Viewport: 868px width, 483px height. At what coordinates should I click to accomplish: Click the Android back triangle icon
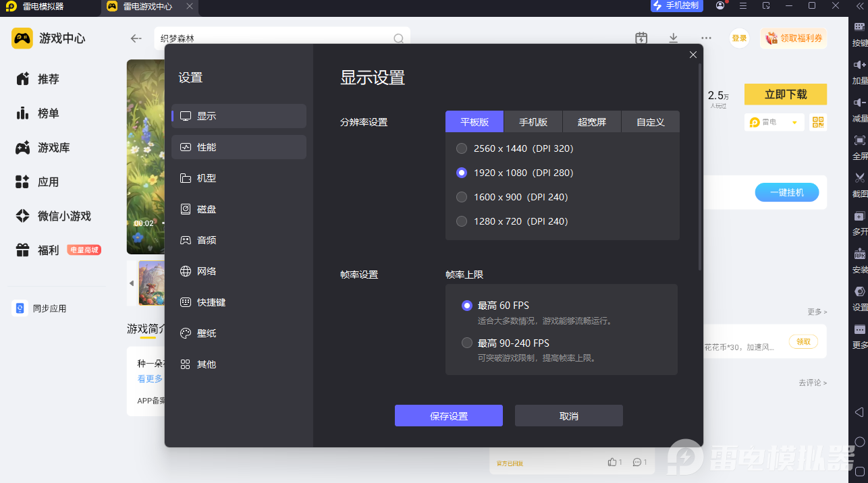[x=859, y=411]
